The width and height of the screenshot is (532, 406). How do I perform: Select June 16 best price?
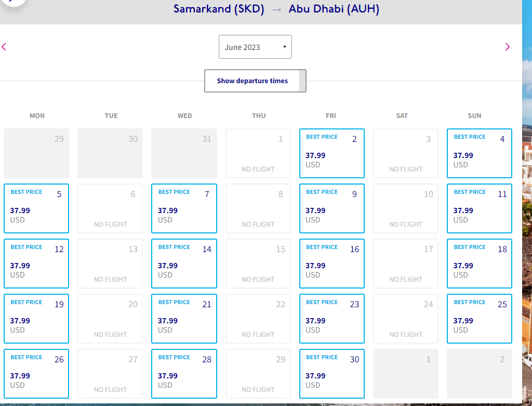pos(331,264)
